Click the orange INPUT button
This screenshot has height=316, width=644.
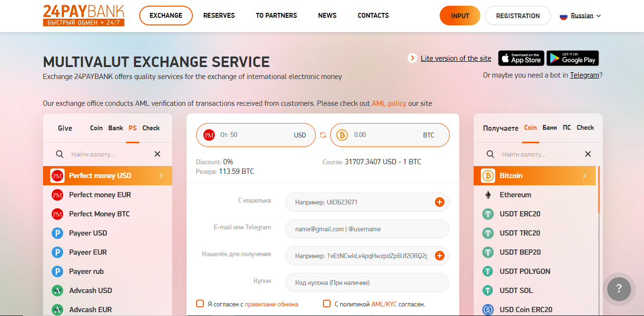460,15
